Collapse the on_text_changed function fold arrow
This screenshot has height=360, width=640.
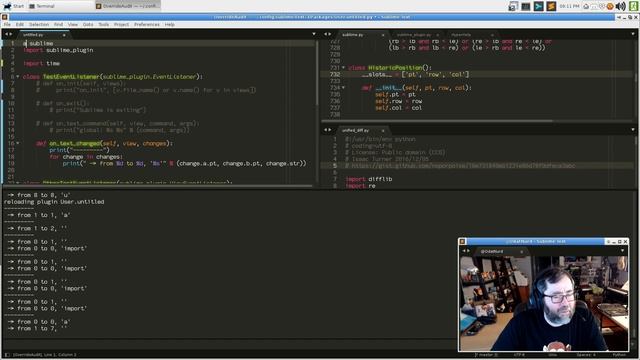18,143
